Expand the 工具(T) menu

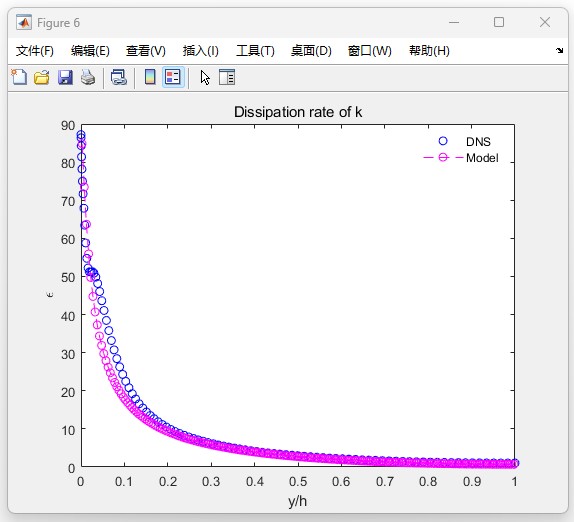point(255,51)
